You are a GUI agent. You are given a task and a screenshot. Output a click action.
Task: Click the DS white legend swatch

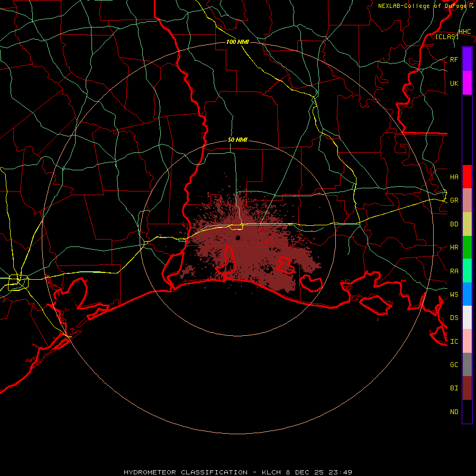coord(467,317)
